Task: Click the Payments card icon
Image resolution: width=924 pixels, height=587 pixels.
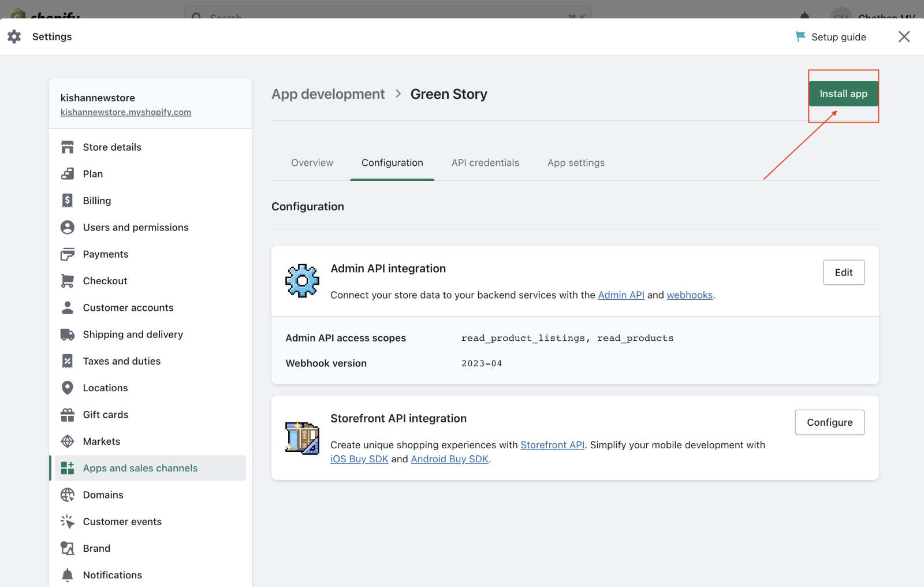Action: point(68,254)
